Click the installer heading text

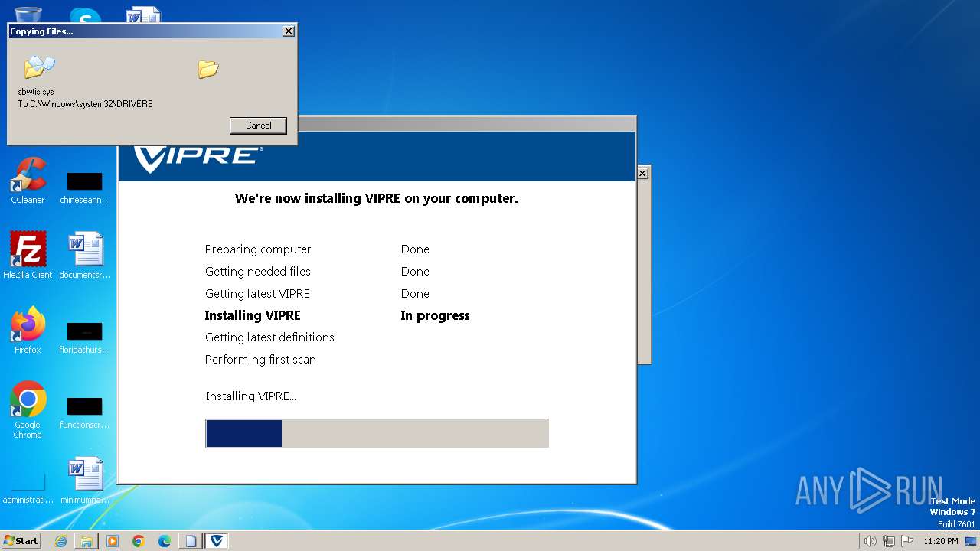[377, 198]
